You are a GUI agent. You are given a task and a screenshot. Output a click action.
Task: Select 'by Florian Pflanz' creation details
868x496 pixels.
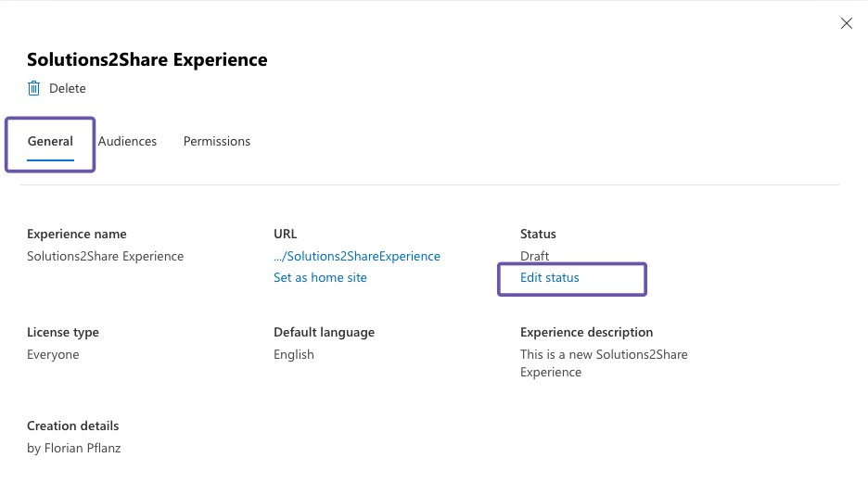(x=74, y=449)
